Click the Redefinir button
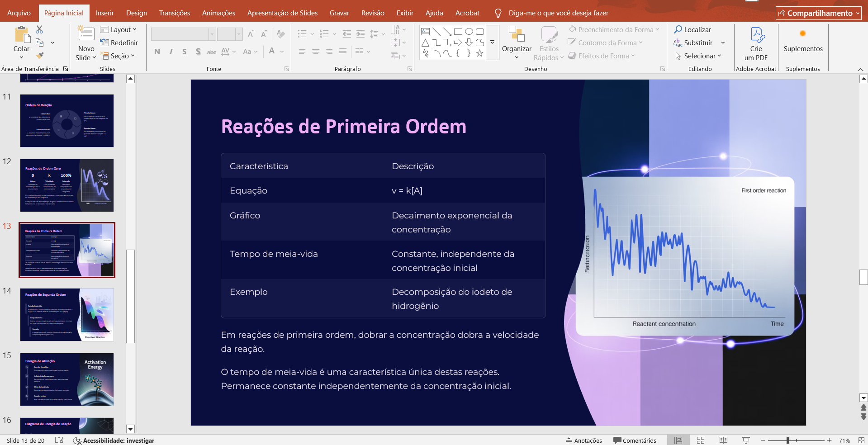Viewport: 868px width, 445px height. pos(119,43)
